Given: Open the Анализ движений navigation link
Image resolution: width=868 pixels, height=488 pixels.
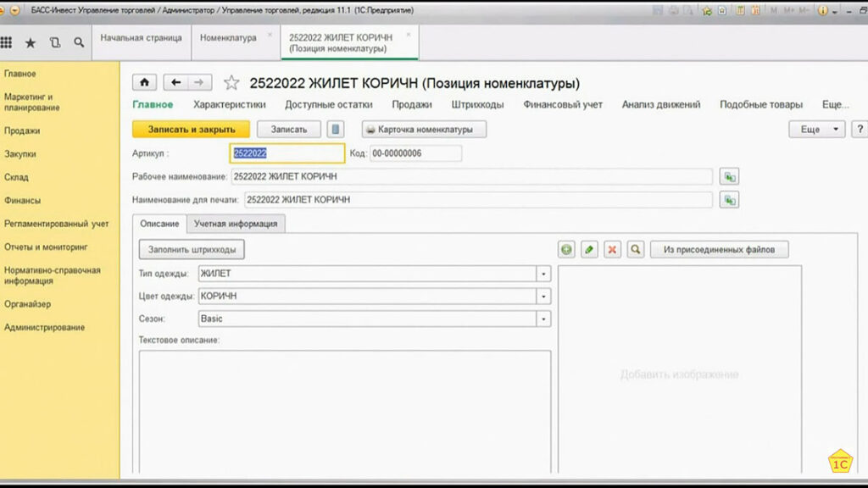Looking at the screenshot, I should tap(661, 104).
